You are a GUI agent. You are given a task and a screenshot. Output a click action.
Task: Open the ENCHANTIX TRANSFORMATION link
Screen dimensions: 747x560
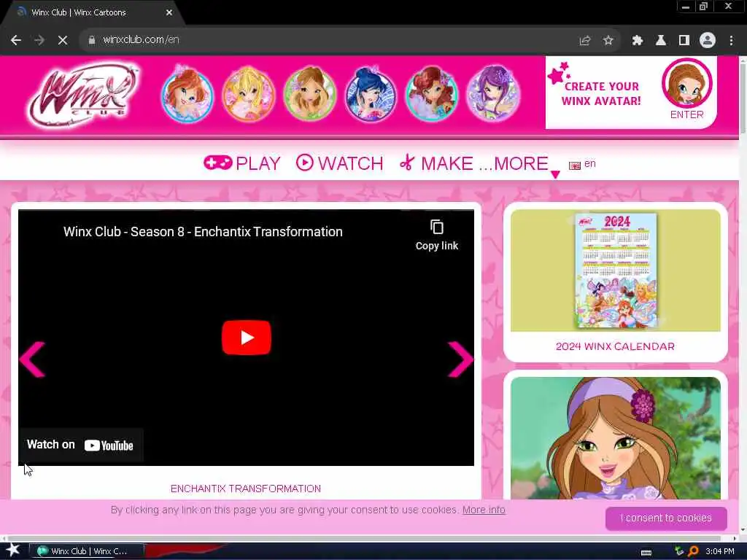click(x=246, y=489)
